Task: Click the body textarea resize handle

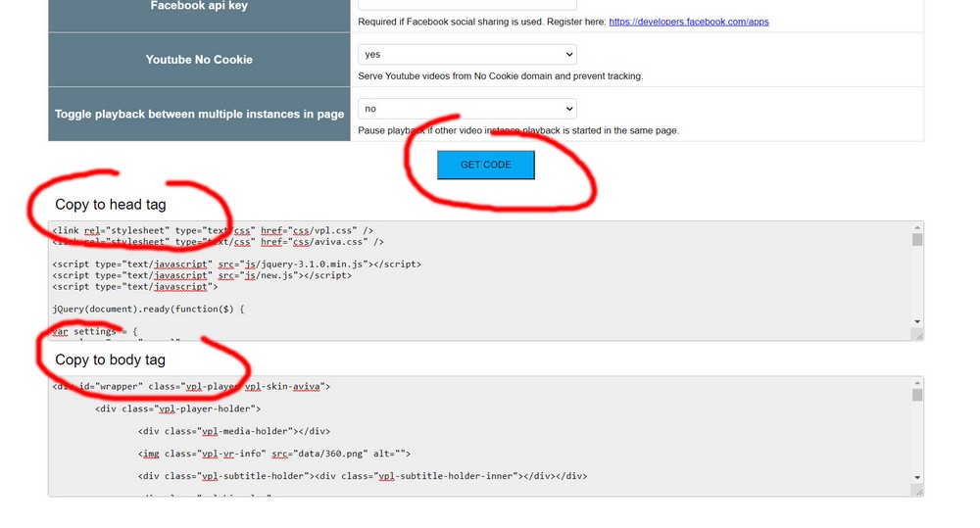Action: pyautogui.click(x=917, y=491)
